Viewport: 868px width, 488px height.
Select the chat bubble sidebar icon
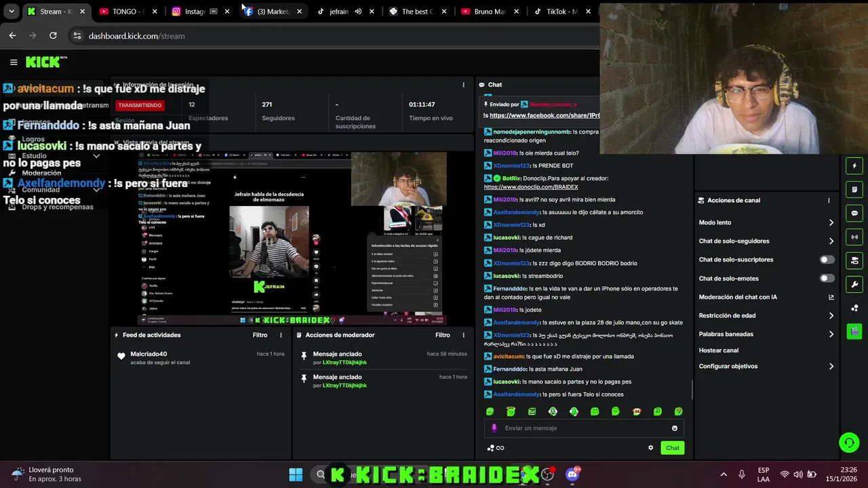tap(854, 213)
